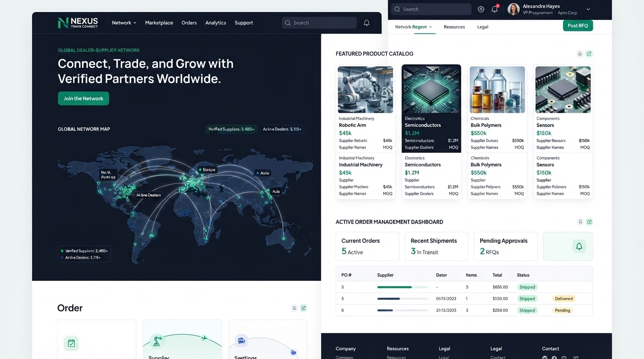Click Active Dealers chip above the network map
This screenshot has width=644, height=359.
tap(282, 129)
